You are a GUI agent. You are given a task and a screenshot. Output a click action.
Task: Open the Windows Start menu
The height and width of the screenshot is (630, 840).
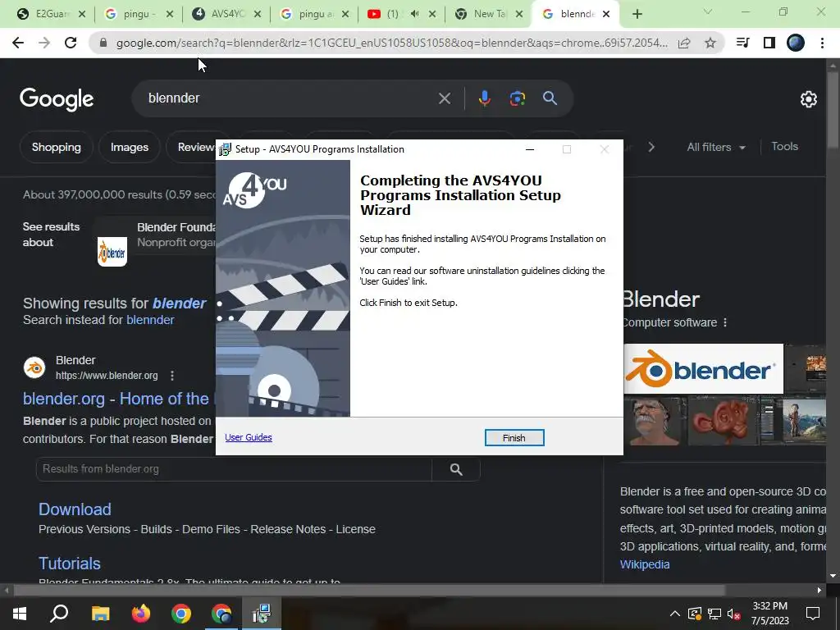click(x=20, y=614)
